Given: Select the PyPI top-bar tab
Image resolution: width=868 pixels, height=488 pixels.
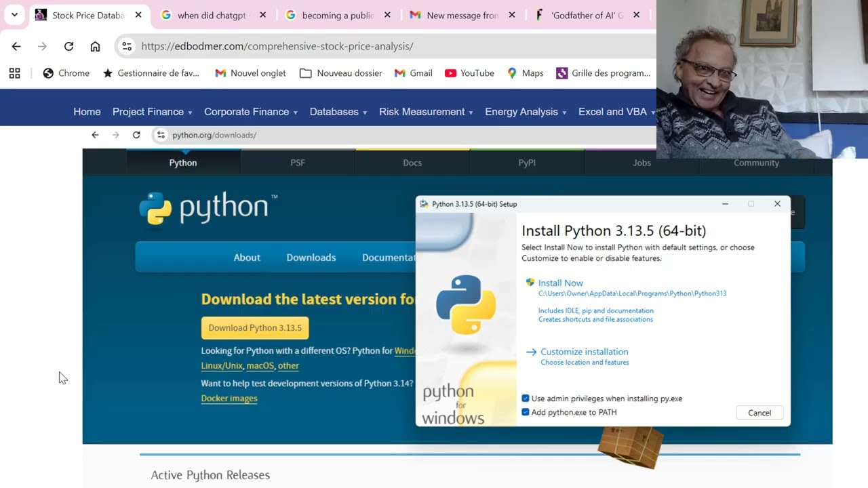Looking at the screenshot, I should click(x=527, y=163).
